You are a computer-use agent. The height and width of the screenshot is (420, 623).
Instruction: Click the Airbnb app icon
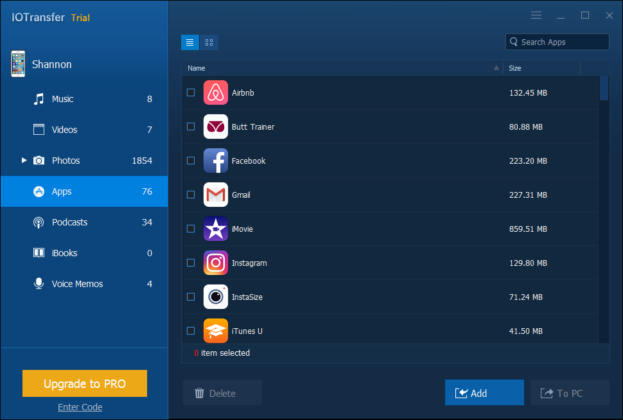[216, 93]
